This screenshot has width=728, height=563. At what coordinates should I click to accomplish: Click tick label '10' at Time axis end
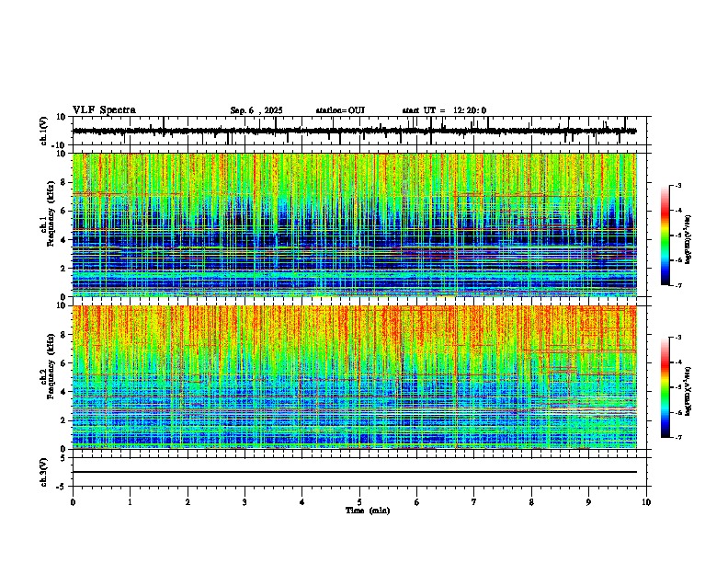646,502
